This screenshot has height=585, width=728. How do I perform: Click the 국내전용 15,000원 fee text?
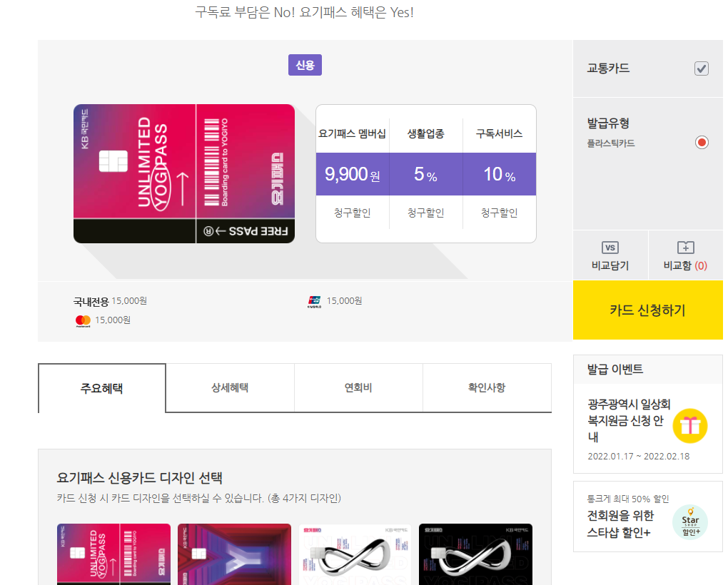click(110, 301)
